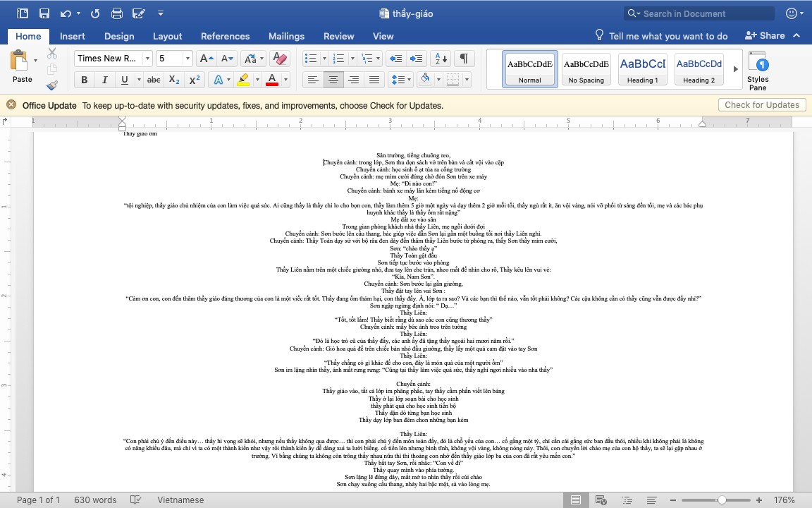
Task: Clear all formatting with the eraser icon
Action: point(280,59)
